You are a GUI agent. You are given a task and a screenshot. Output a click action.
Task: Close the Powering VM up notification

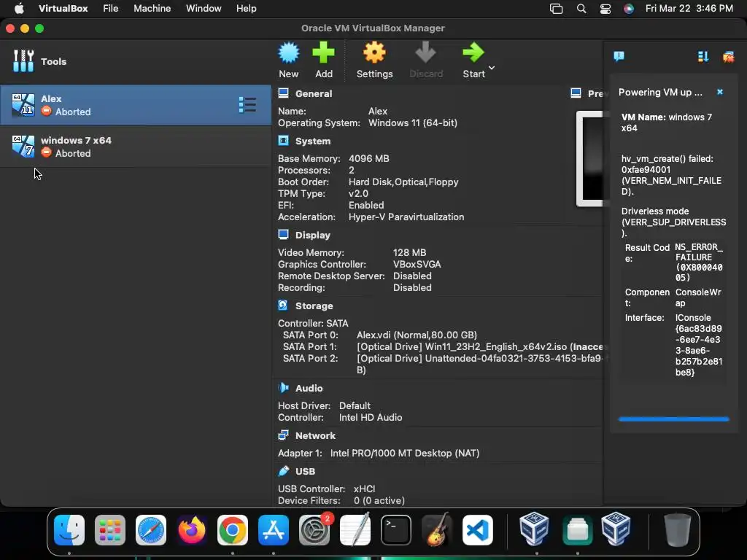(720, 92)
